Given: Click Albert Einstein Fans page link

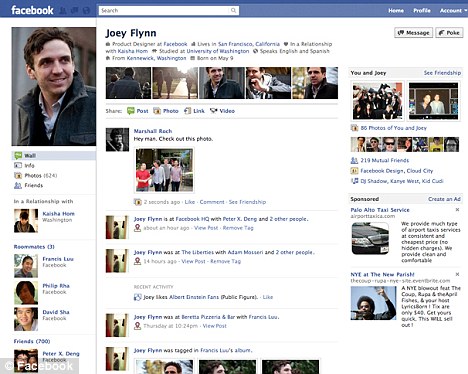Looking at the screenshot, I should coord(194,297).
